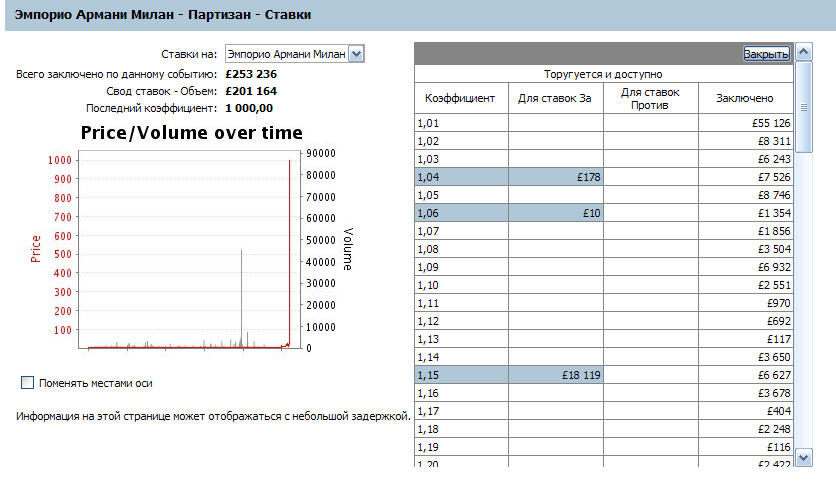Screen dimensions: 836x491
Task: Click the 'Заключено' column header
Action: pos(745,98)
